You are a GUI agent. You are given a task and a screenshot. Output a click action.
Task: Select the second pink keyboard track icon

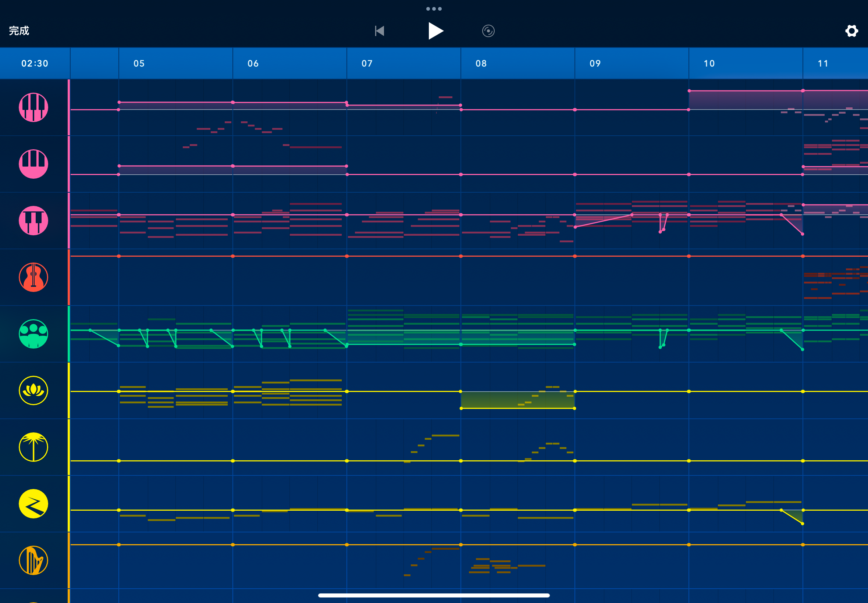point(33,164)
